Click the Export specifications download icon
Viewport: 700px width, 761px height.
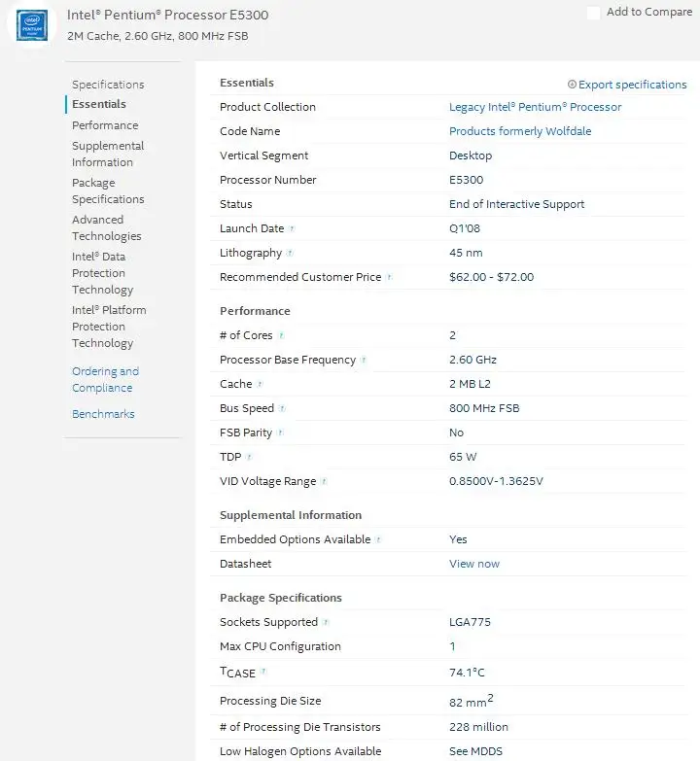[x=572, y=85]
